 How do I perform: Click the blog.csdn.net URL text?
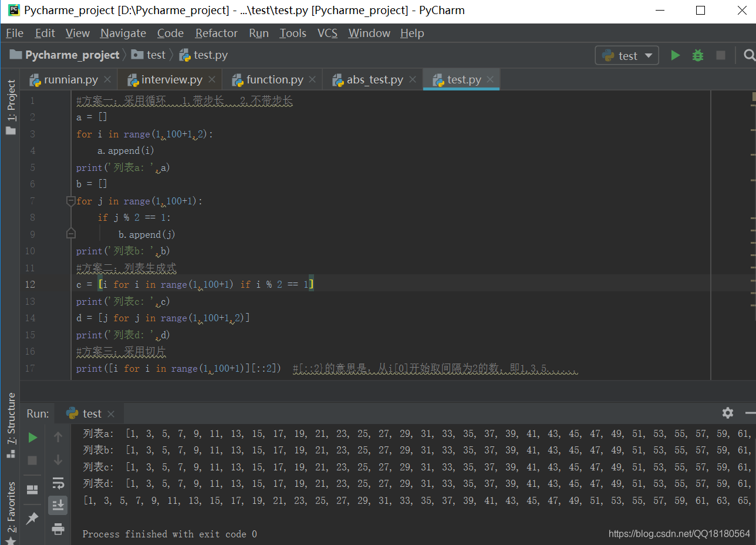(x=679, y=533)
